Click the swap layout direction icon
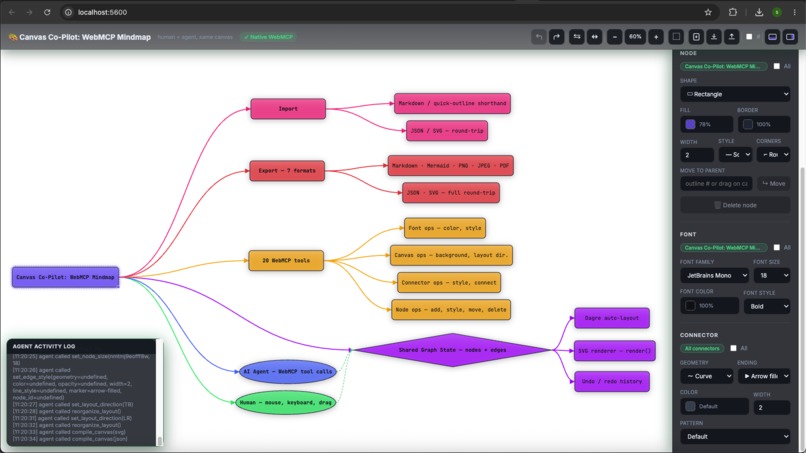806x453 pixels. click(x=577, y=37)
